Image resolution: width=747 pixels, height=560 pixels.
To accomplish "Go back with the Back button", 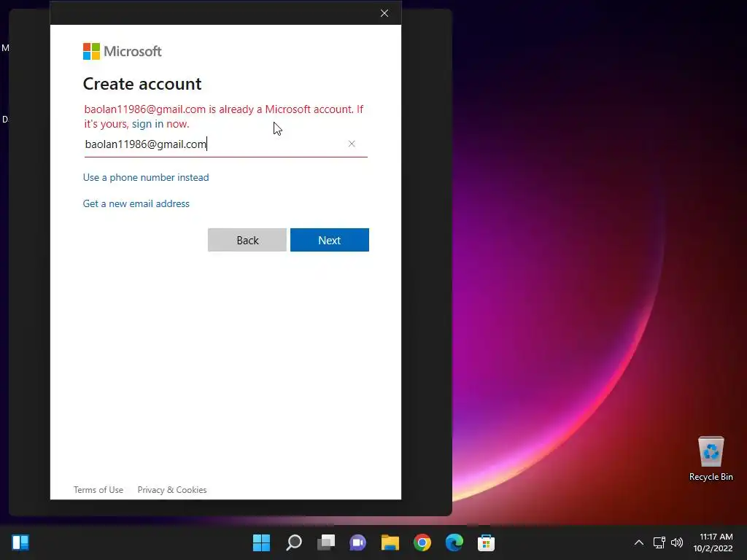I will (247, 240).
